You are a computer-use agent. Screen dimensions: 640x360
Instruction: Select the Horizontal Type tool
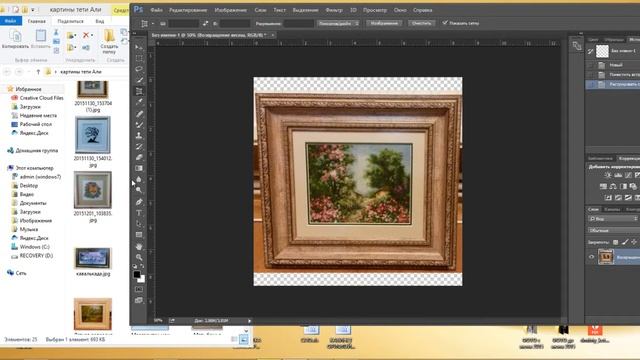139,213
